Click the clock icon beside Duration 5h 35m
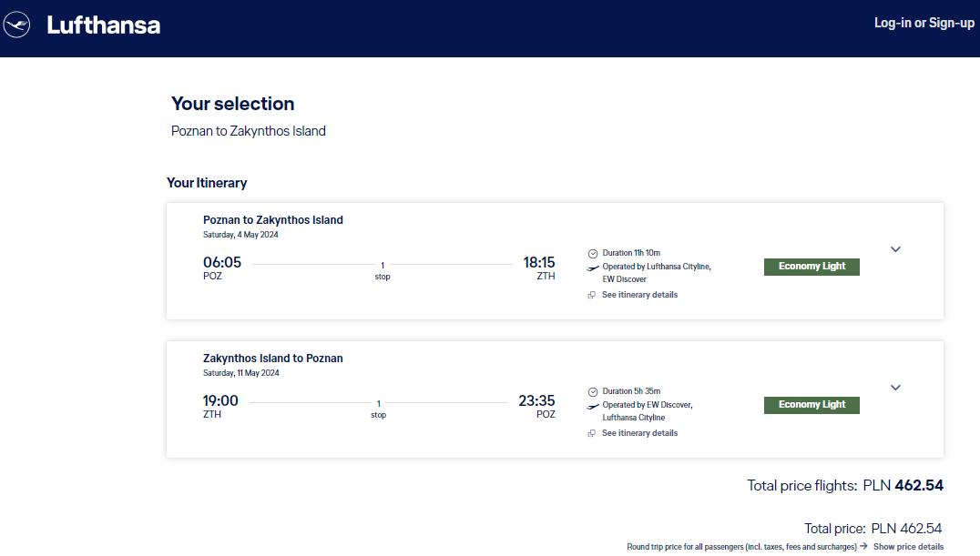The image size is (980, 556). coord(593,391)
